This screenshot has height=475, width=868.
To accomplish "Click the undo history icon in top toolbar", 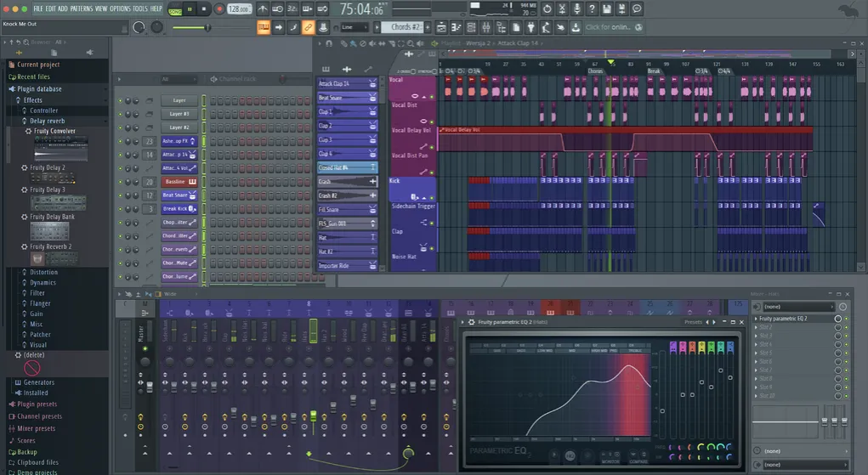I will coord(547,9).
